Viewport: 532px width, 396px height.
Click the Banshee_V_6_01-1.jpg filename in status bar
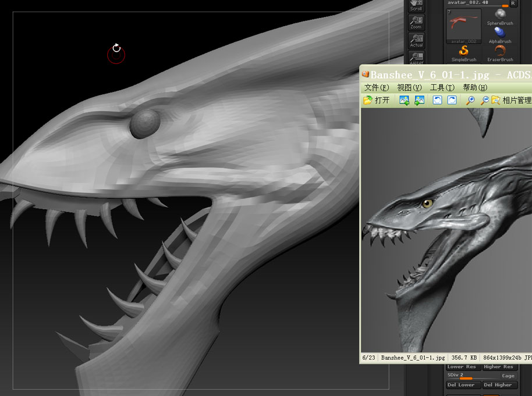(413, 358)
